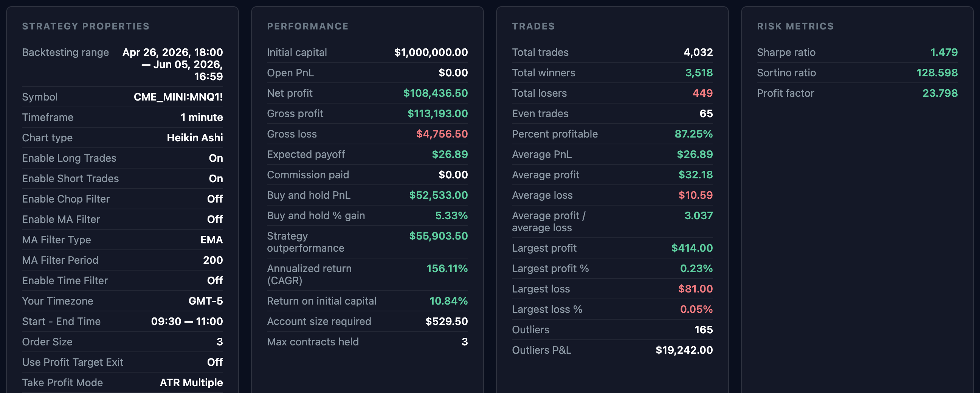Click the $32.18 average profit value

tap(695, 175)
